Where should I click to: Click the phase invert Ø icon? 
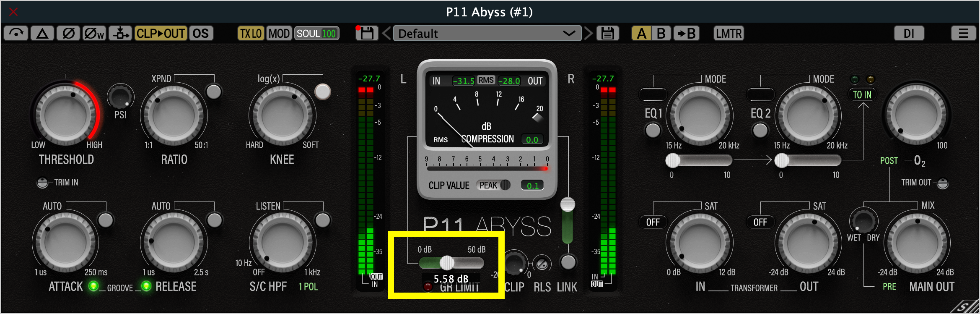pyautogui.click(x=68, y=33)
